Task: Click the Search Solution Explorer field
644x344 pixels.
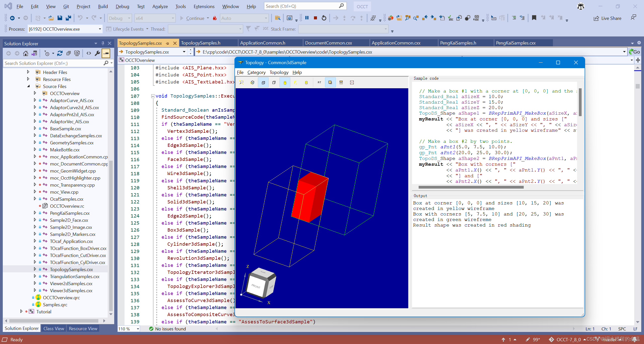Action: pos(53,63)
